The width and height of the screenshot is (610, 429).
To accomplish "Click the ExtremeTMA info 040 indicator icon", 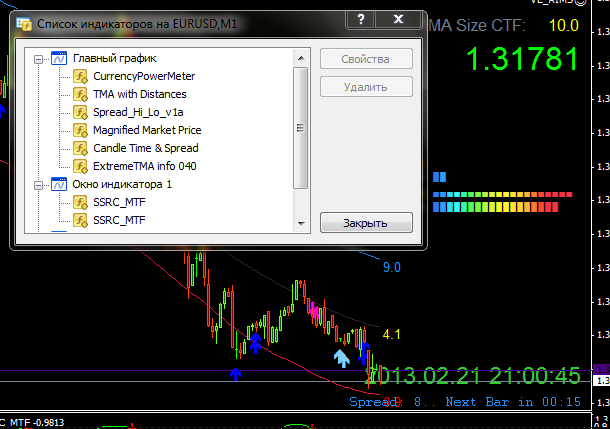I will pyautogui.click(x=81, y=166).
